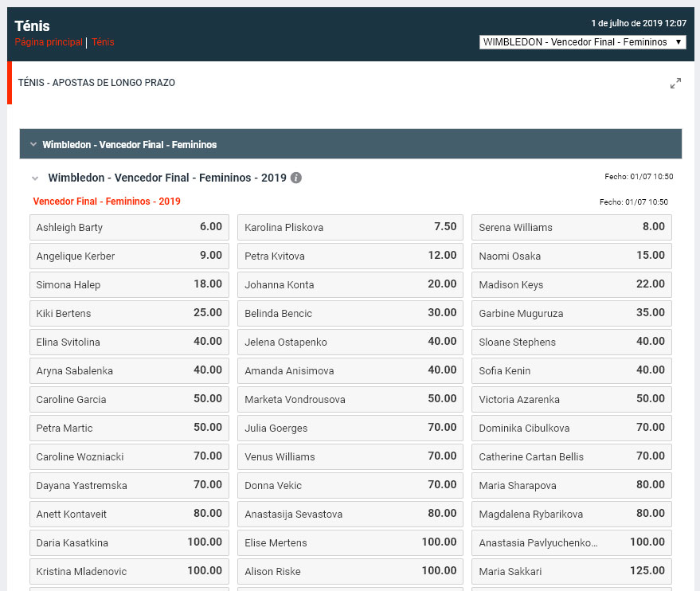This screenshot has width=700, height=591.
Task: Select Dayana Yastremska 70.00
Action: (130, 485)
